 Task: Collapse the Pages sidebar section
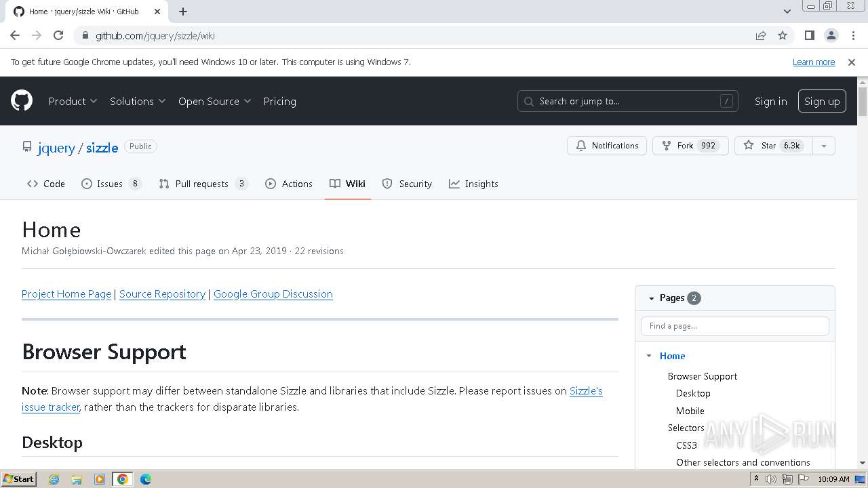(651, 298)
